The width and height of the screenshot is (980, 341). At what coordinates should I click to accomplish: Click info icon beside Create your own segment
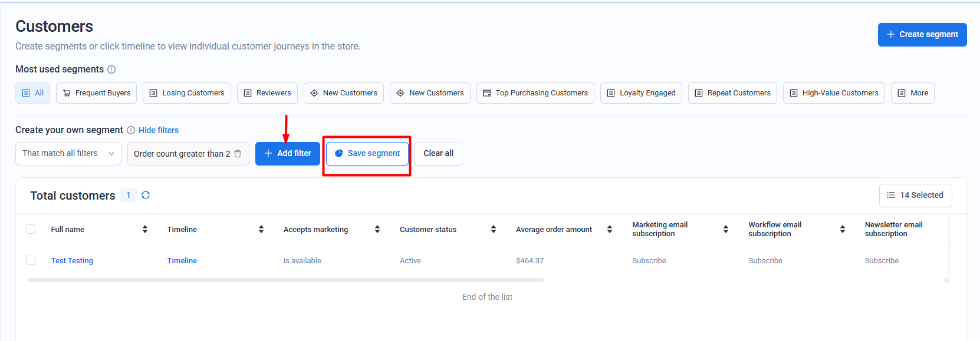tap(131, 130)
